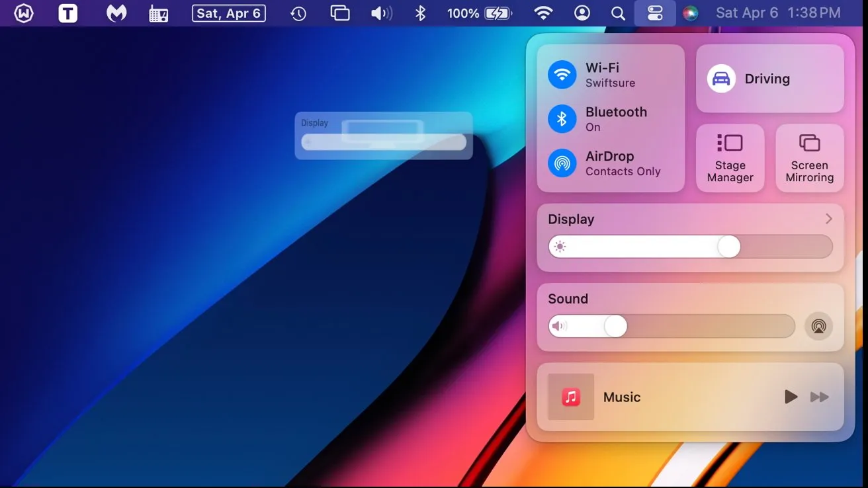Launch Siri from the menu bar

690,13
